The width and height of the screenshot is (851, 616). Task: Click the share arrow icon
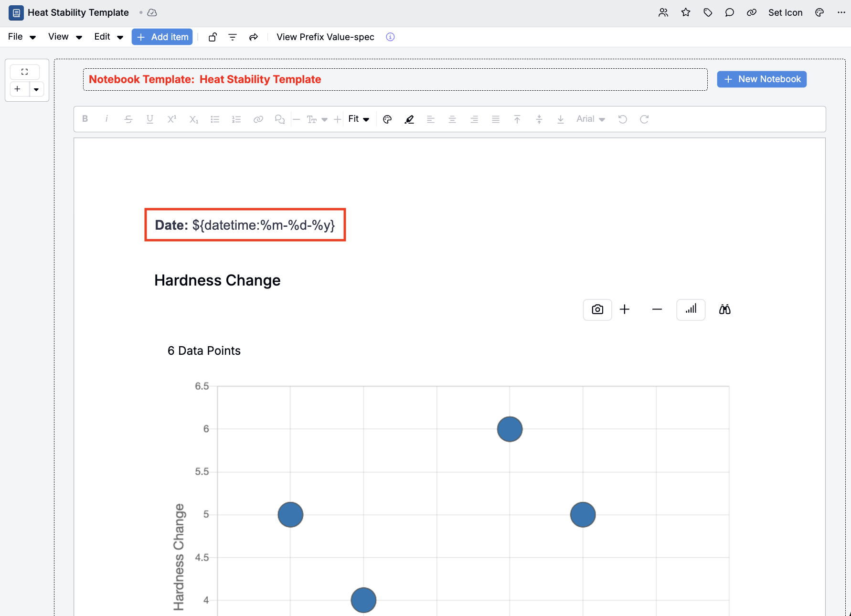254,37
